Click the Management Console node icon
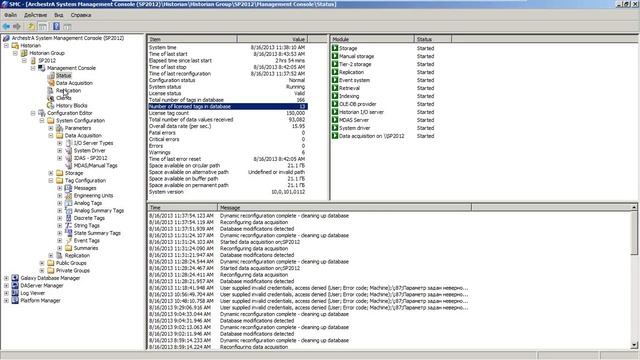 point(42,68)
